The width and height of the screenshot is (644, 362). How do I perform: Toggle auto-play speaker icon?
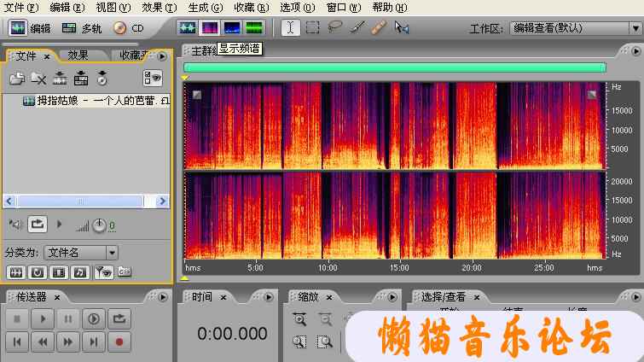(x=15, y=225)
